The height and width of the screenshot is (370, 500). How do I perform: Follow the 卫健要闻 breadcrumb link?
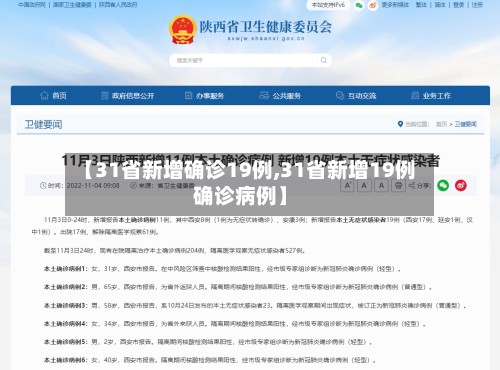coord(466,124)
